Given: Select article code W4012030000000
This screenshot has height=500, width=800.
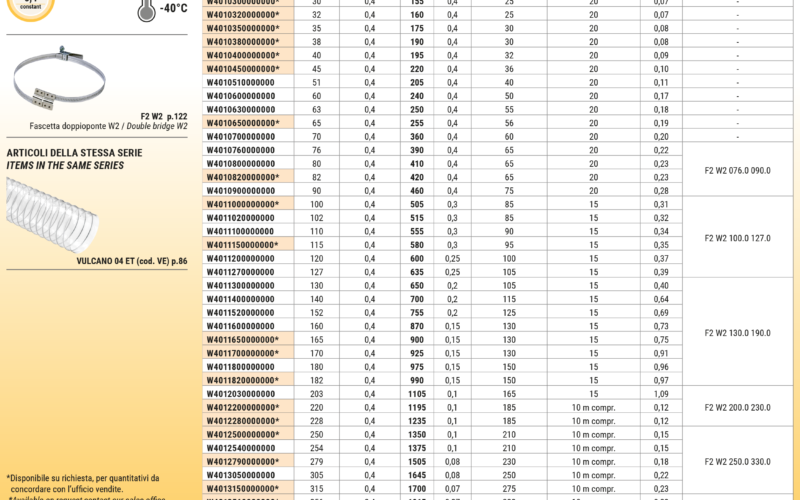Looking at the screenshot, I should [x=240, y=394].
